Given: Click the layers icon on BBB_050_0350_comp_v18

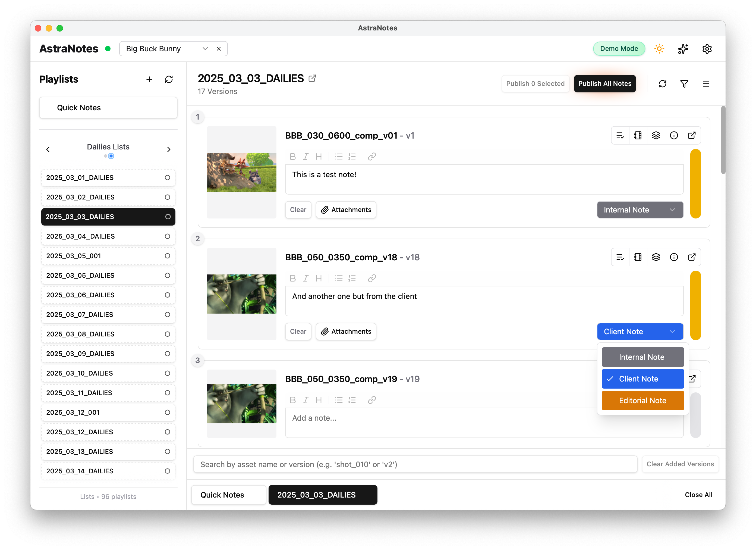Looking at the screenshot, I should [656, 257].
